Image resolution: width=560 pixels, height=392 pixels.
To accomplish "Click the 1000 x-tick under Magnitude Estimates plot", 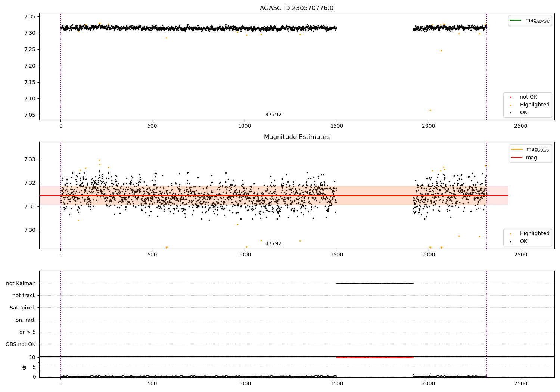I will coord(245,255).
